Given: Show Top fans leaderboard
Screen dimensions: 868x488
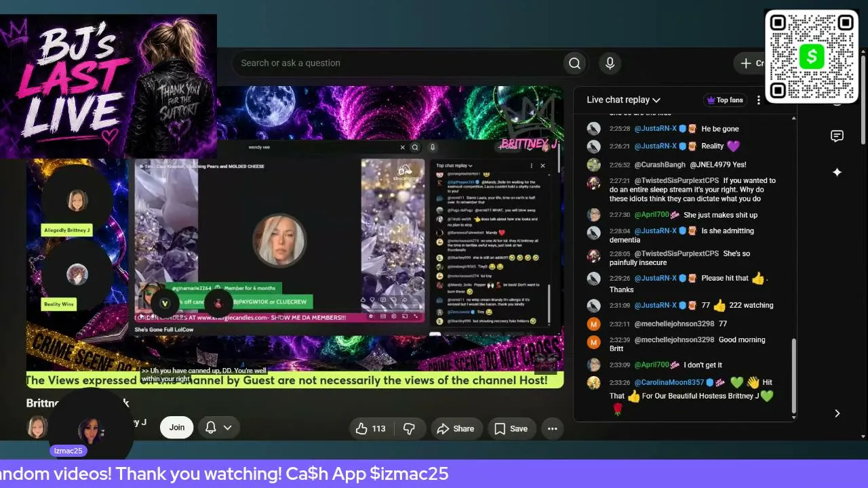Looking at the screenshot, I should pos(725,100).
